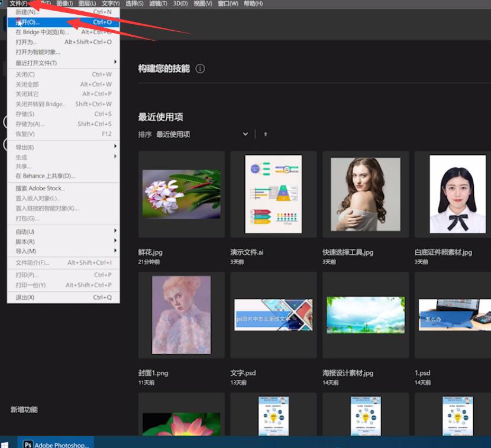Open the 演示文件.ai thumbnail
The width and height of the screenshot is (491, 448).
tap(273, 194)
